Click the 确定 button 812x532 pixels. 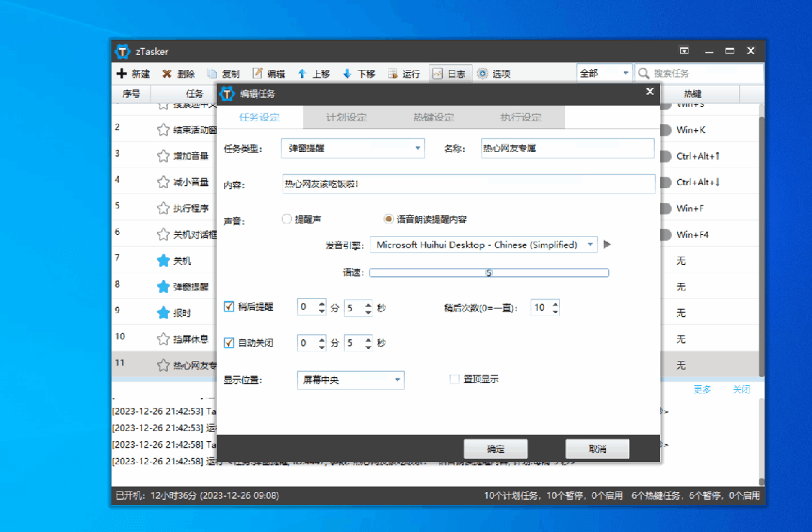(x=495, y=449)
